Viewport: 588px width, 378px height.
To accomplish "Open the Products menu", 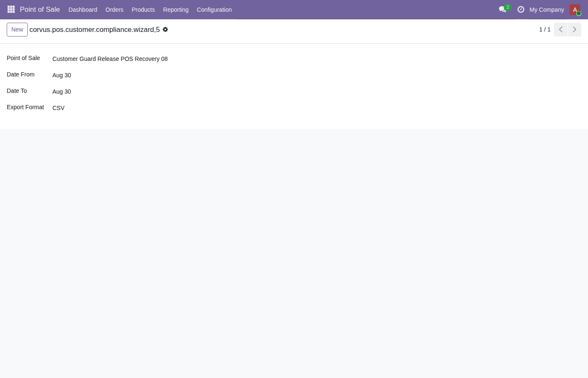I will (143, 10).
